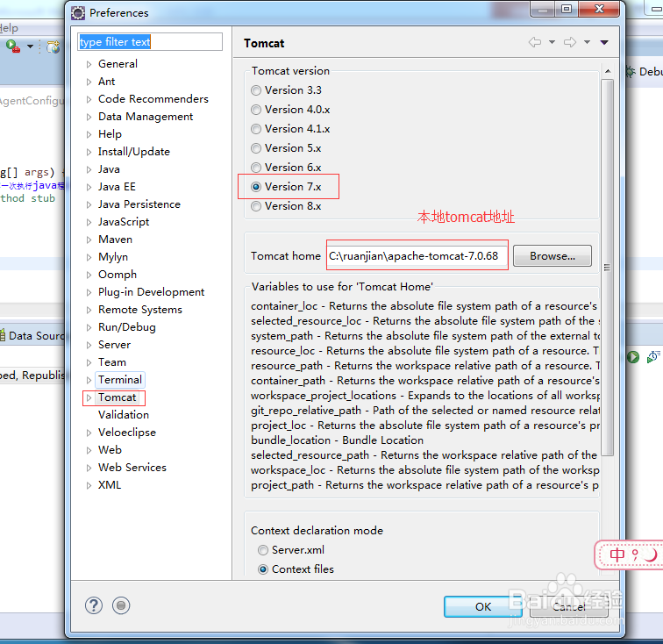This screenshot has height=644, width=663.
Task: Select Context files declaration mode
Action: [263, 569]
